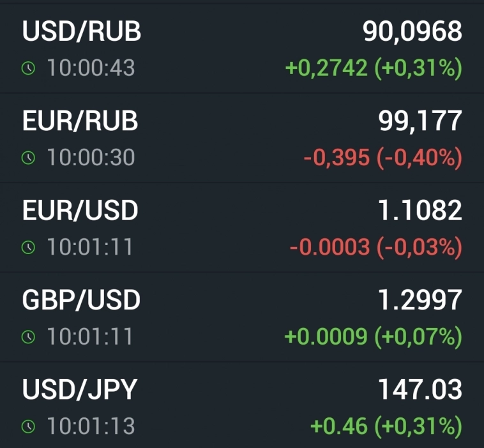This screenshot has height=448, width=484.
Task: Tap the GBP/USD rate 1.2997
Action: (x=420, y=300)
